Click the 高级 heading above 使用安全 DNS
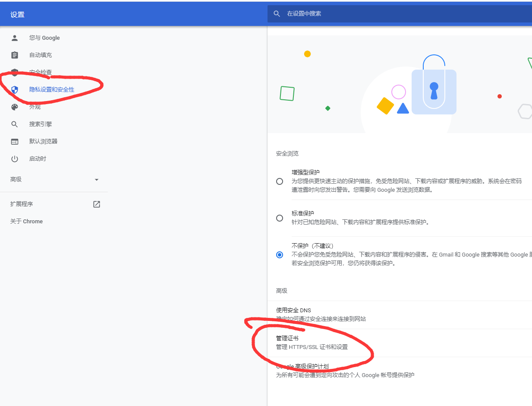The image size is (532, 406). (x=282, y=291)
